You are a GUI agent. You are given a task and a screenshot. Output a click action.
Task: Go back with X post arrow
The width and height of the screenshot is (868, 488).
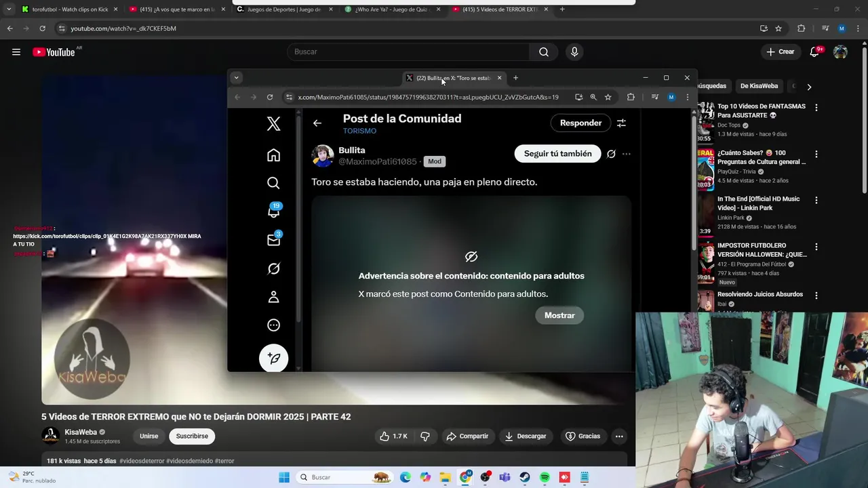[x=317, y=123]
